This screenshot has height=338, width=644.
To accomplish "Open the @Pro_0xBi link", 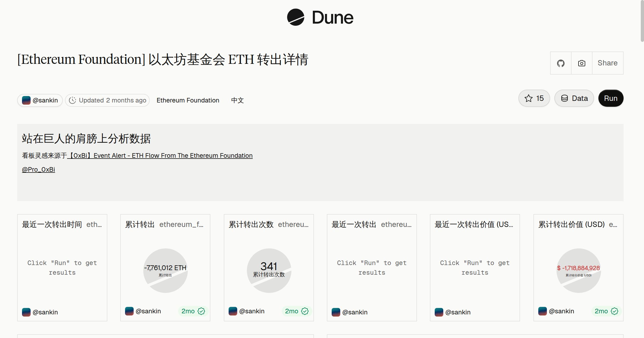I will (38, 170).
